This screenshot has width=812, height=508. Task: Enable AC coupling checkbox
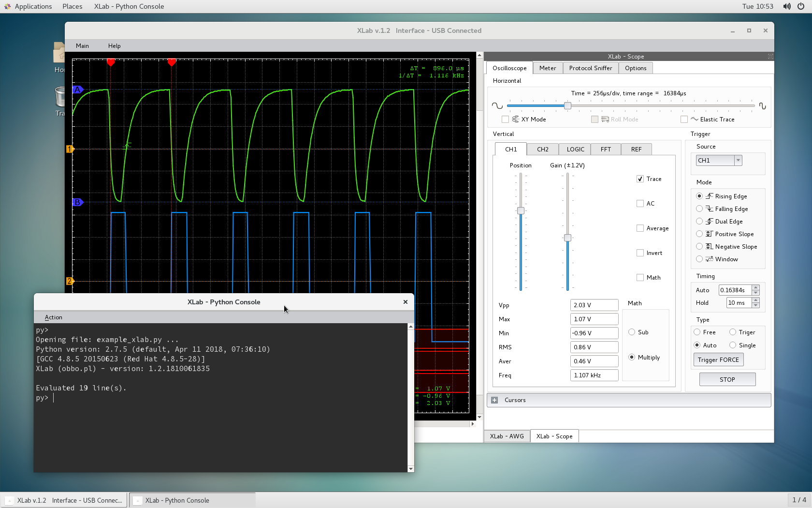pyautogui.click(x=640, y=204)
